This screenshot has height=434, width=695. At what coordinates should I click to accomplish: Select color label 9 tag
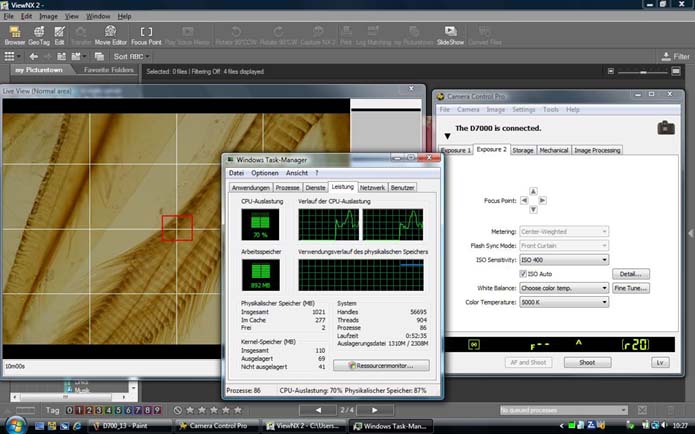157,410
